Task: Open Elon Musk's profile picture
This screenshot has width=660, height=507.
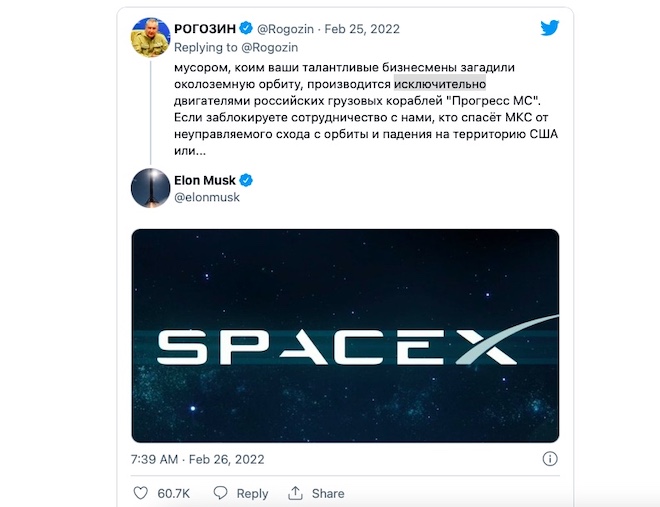Action: tap(150, 188)
